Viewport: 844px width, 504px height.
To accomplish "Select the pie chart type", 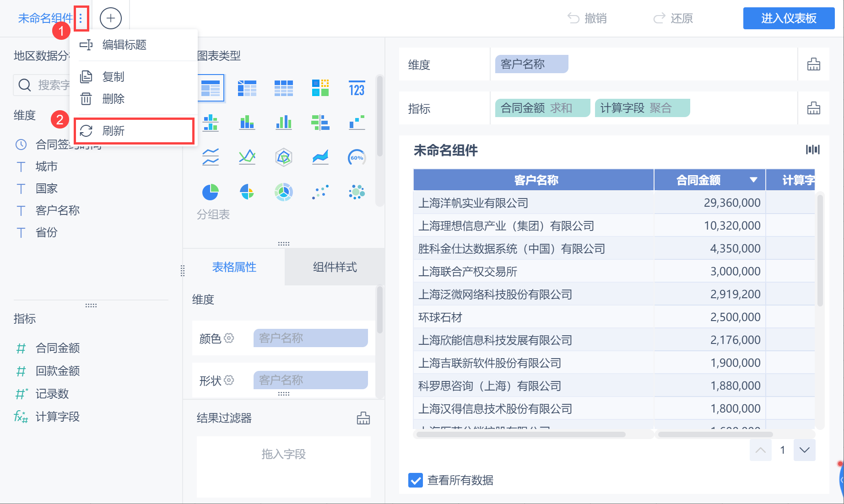I will (211, 192).
